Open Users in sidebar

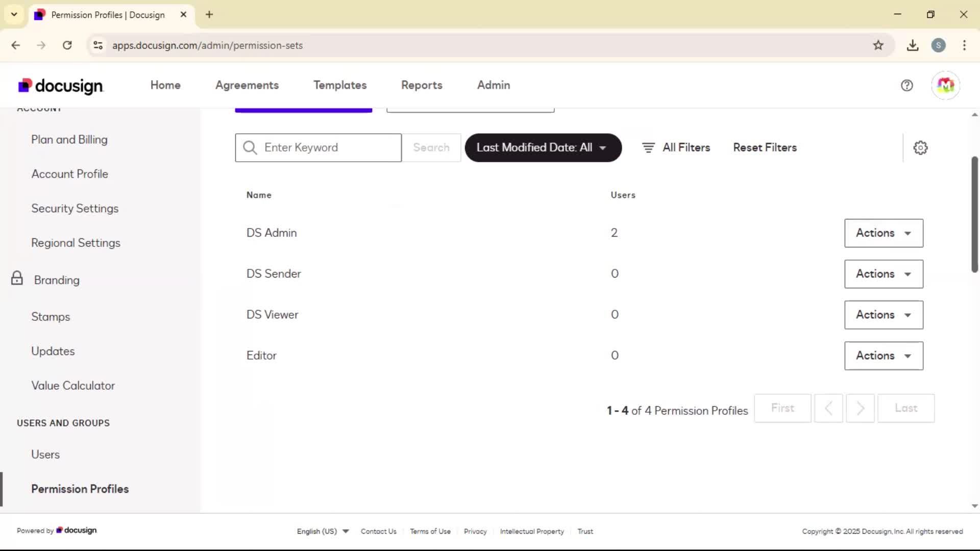(45, 455)
